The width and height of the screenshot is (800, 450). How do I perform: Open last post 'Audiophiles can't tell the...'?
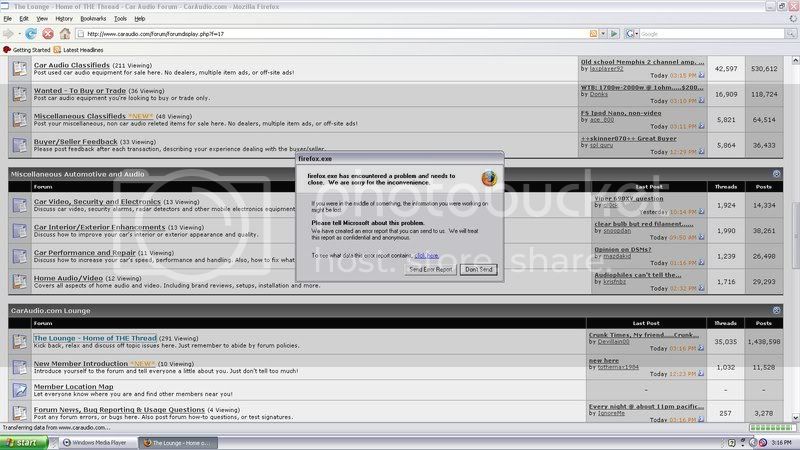coord(638,275)
